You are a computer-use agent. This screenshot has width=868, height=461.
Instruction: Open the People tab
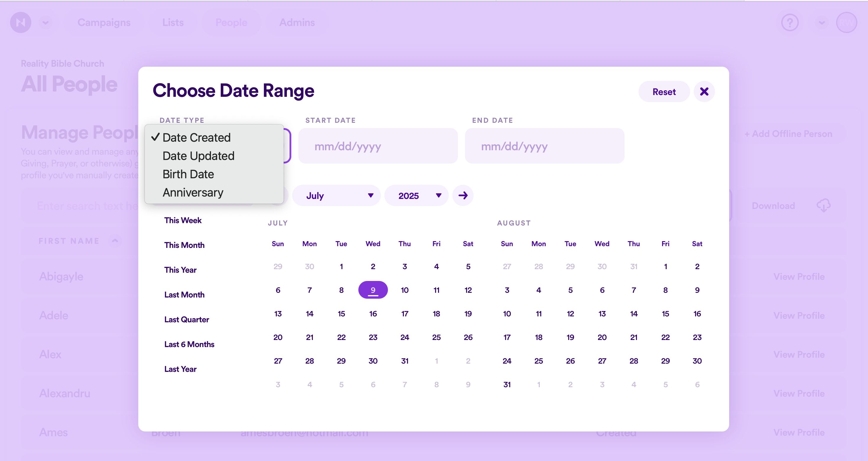point(231,22)
